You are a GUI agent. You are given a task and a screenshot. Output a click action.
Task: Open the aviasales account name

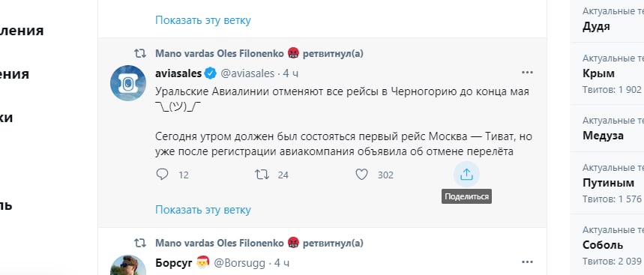[x=178, y=73]
